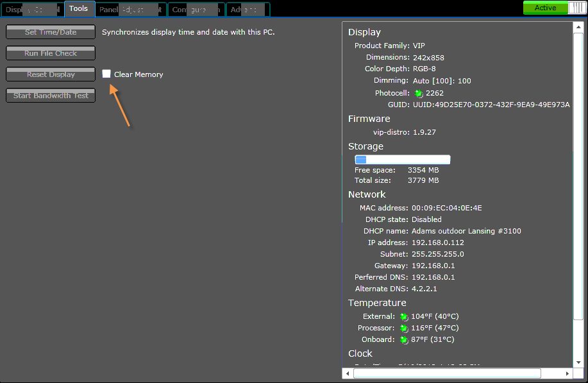Screen dimensions: 588x383
Task: Click the horizontal scrollbar right arrow
Action: (567, 373)
